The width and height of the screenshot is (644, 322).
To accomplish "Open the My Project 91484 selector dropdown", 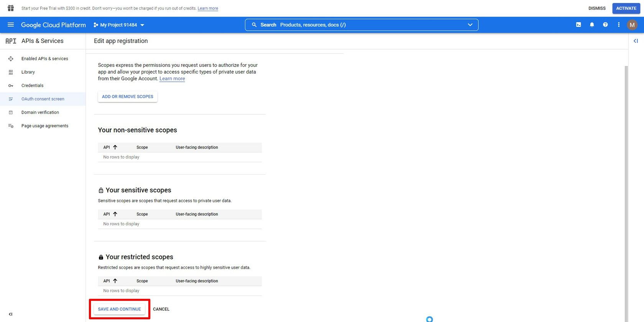I will 119,25.
